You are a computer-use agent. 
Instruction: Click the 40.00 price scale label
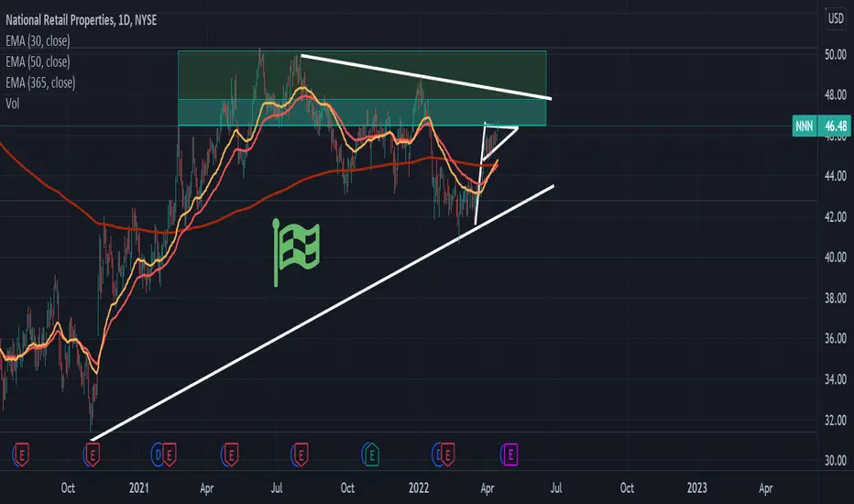tap(835, 257)
